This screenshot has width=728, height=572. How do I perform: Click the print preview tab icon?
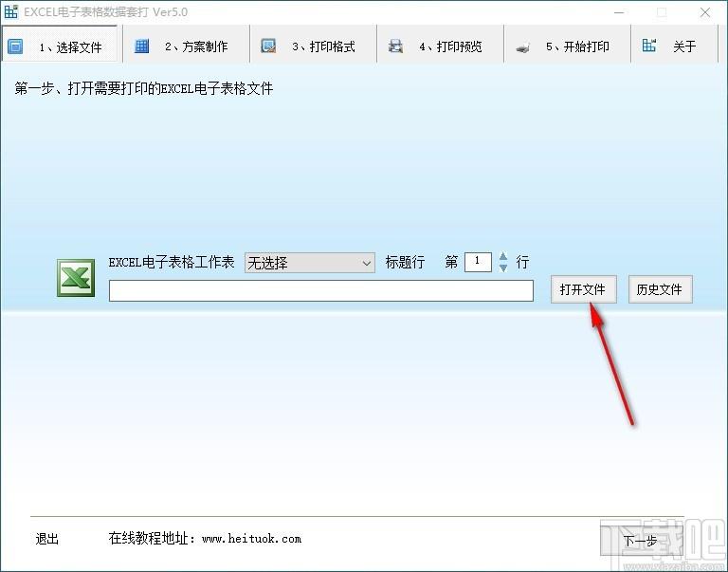[x=395, y=46]
